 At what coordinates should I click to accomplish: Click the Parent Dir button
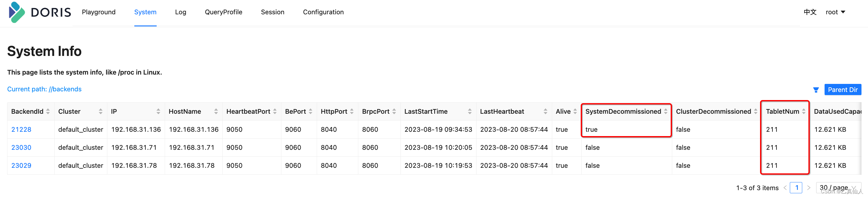point(842,90)
